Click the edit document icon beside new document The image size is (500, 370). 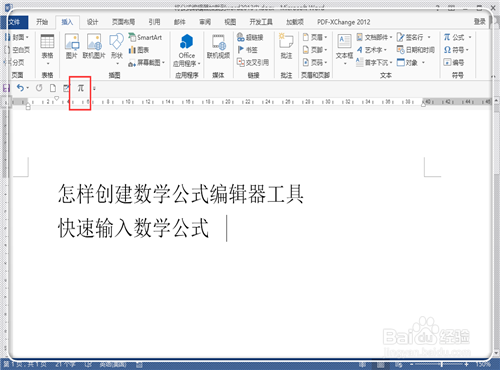coord(67,88)
